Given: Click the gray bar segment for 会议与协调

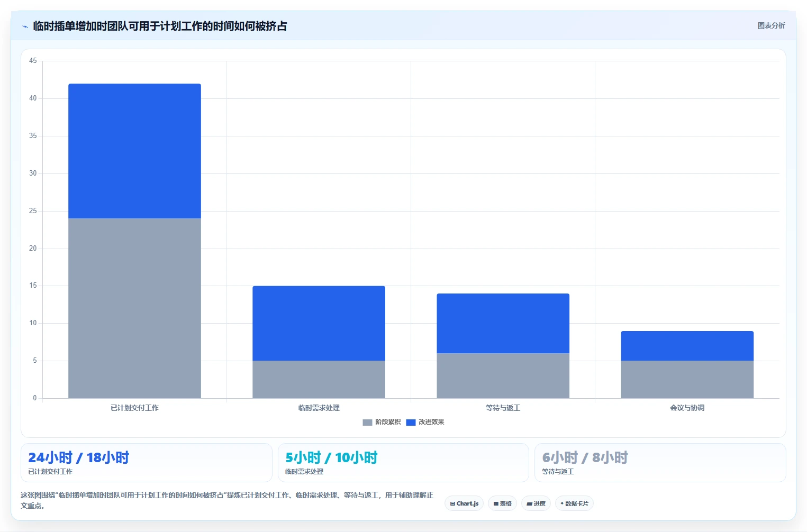Looking at the screenshot, I should point(687,379).
